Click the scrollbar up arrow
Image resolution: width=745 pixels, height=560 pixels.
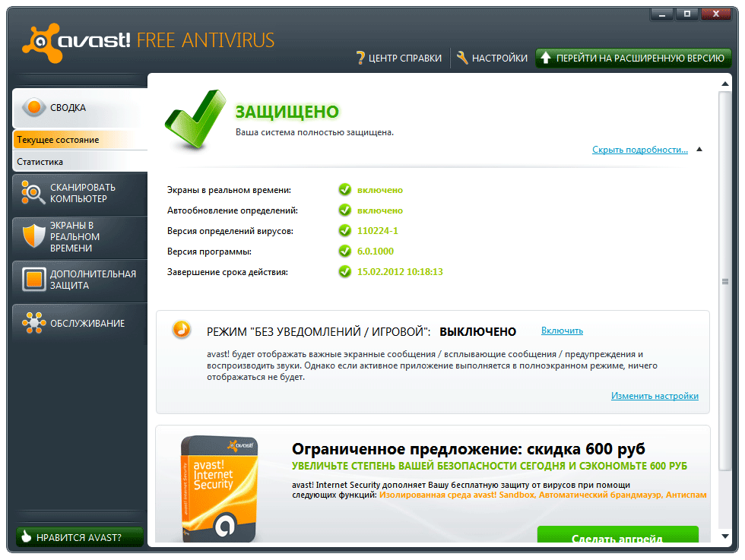click(725, 83)
